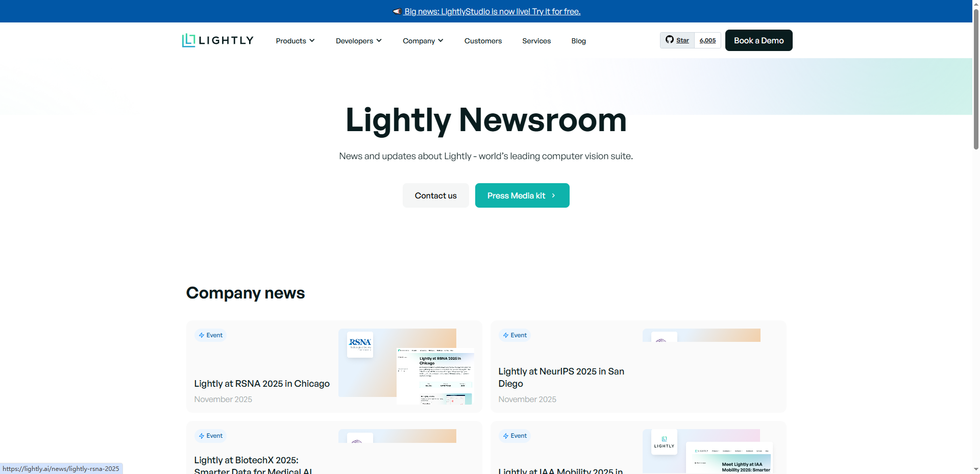The height and width of the screenshot is (474, 980).
Task: Go to the Customers page
Action: (483, 41)
